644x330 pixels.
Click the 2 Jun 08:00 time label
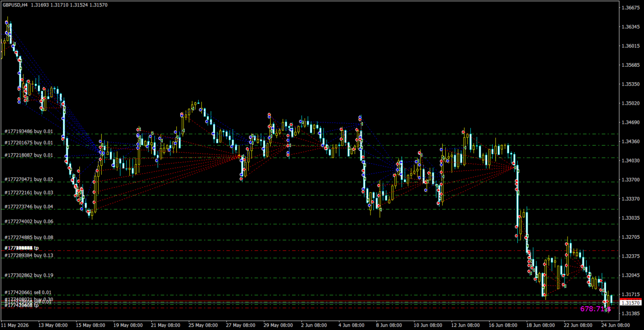[x=315, y=325]
